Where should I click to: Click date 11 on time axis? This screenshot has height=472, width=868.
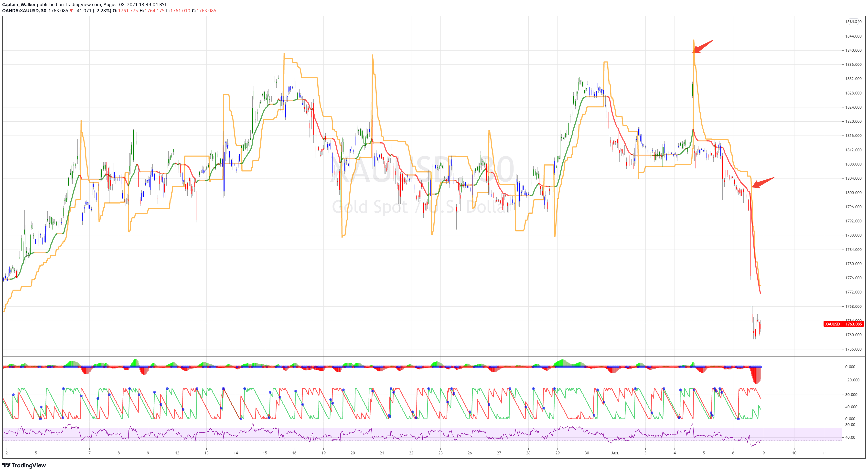coord(825,453)
